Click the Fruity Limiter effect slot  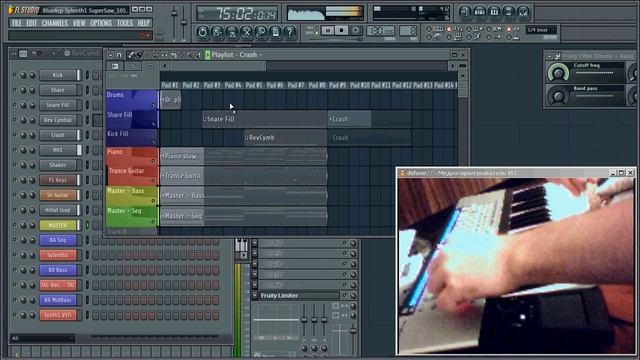(x=300, y=296)
